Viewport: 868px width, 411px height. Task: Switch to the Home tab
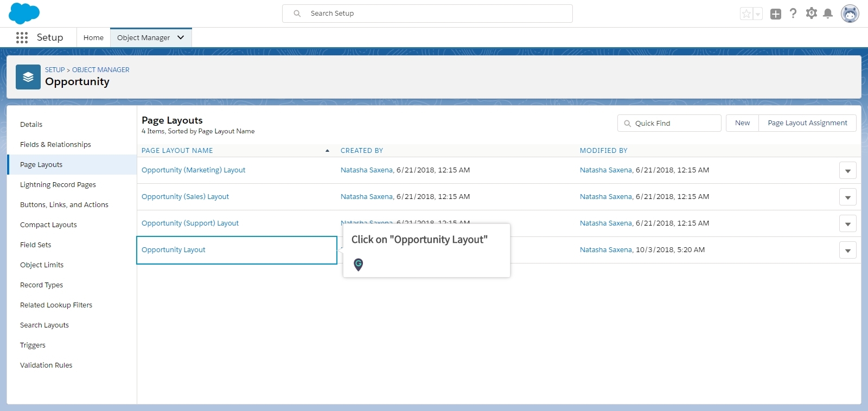tap(93, 37)
